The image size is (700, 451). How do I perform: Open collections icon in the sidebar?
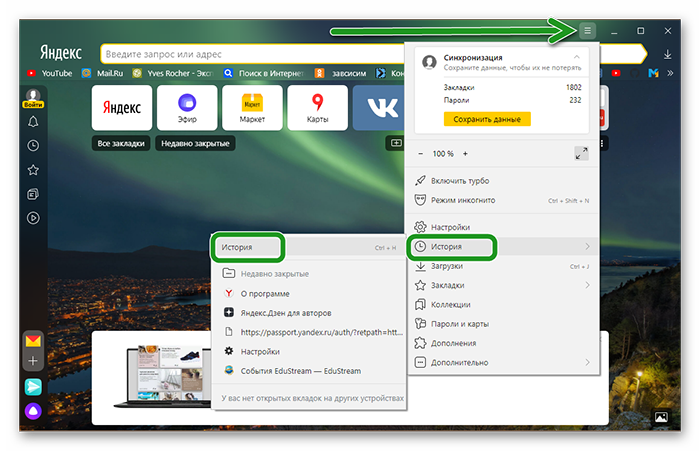tap(33, 194)
